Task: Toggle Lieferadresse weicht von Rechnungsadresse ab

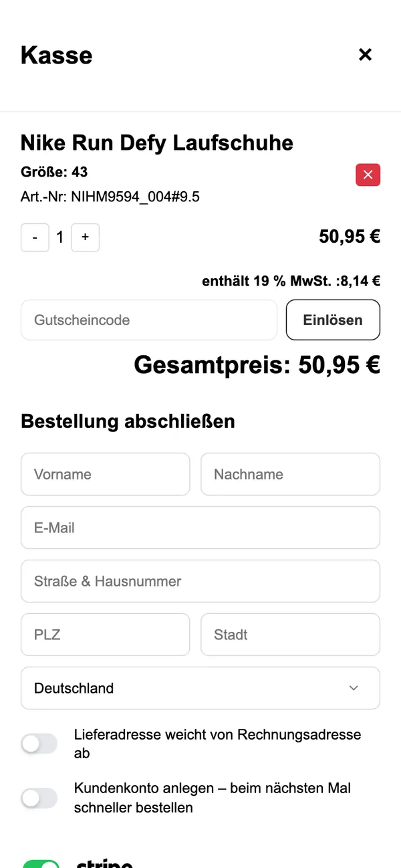Action: click(x=39, y=744)
